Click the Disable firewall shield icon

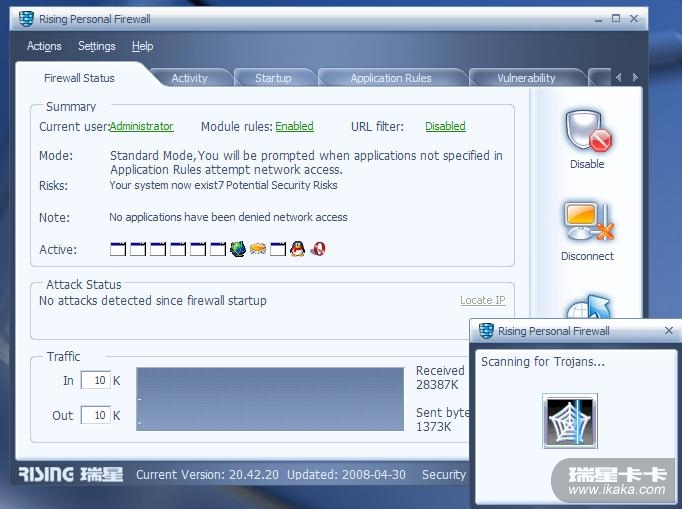point(588,131)
